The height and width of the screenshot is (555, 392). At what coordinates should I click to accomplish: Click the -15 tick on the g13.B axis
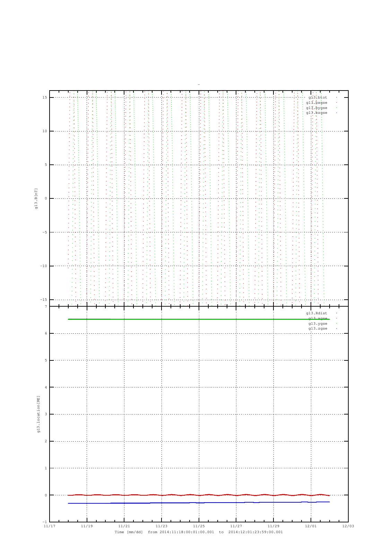point(44,300)
